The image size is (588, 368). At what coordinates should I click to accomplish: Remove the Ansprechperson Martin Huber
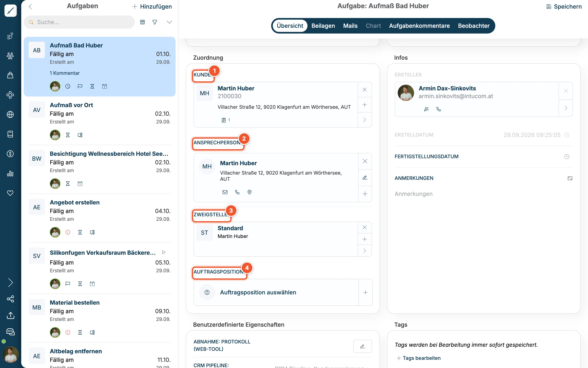pos(365,161)
